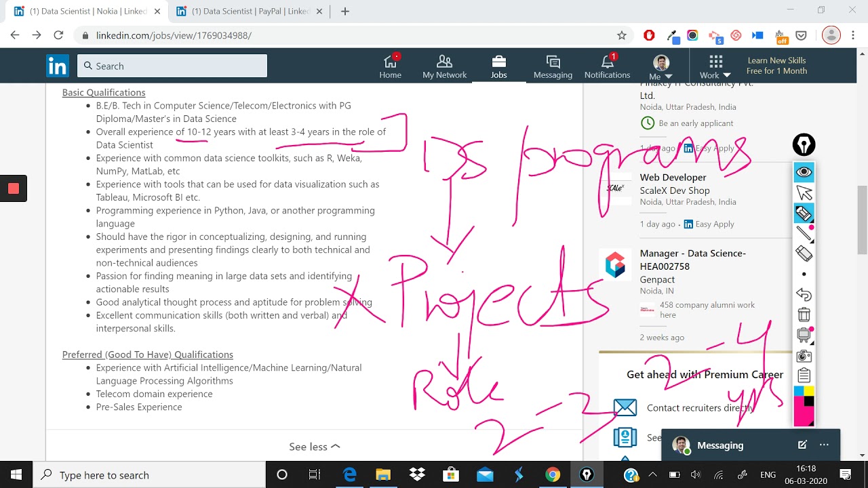Open Dropbox from the taskbar

tap(417, 474)
